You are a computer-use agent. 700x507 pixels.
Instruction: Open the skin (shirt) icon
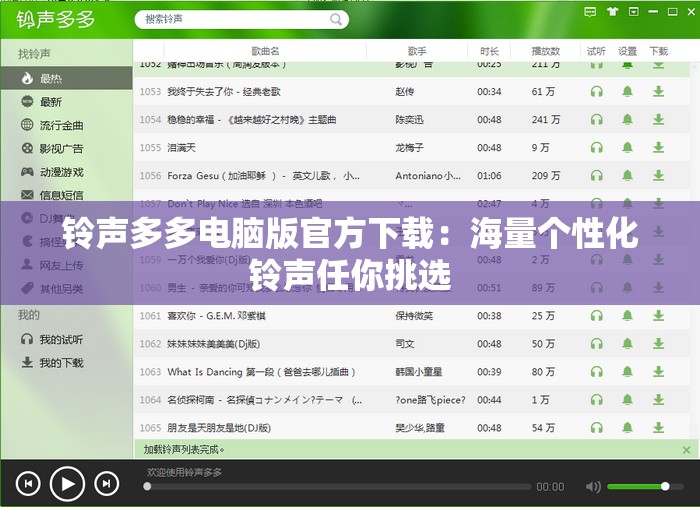[x=612, y=12]
